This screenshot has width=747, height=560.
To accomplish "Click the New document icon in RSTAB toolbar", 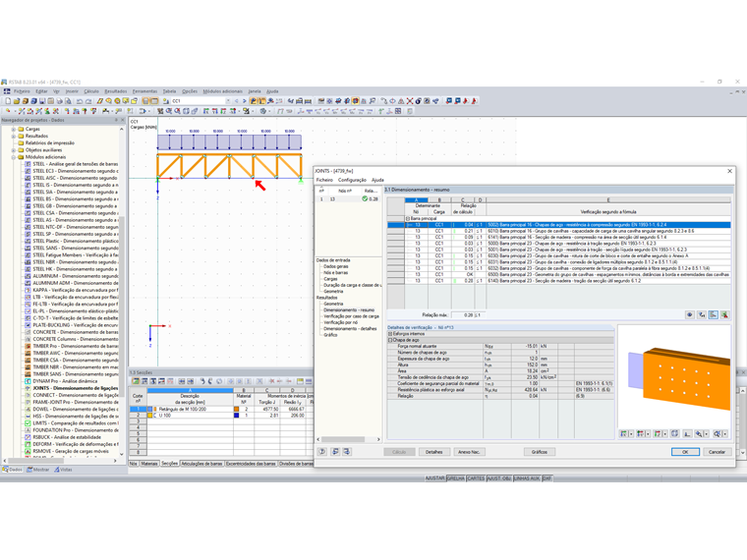I will (8, 101).
